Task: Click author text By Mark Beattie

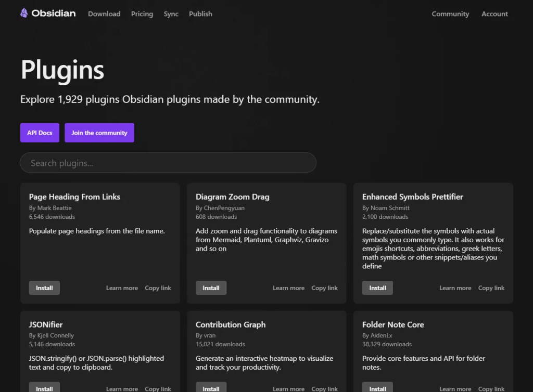Action: 50,208
